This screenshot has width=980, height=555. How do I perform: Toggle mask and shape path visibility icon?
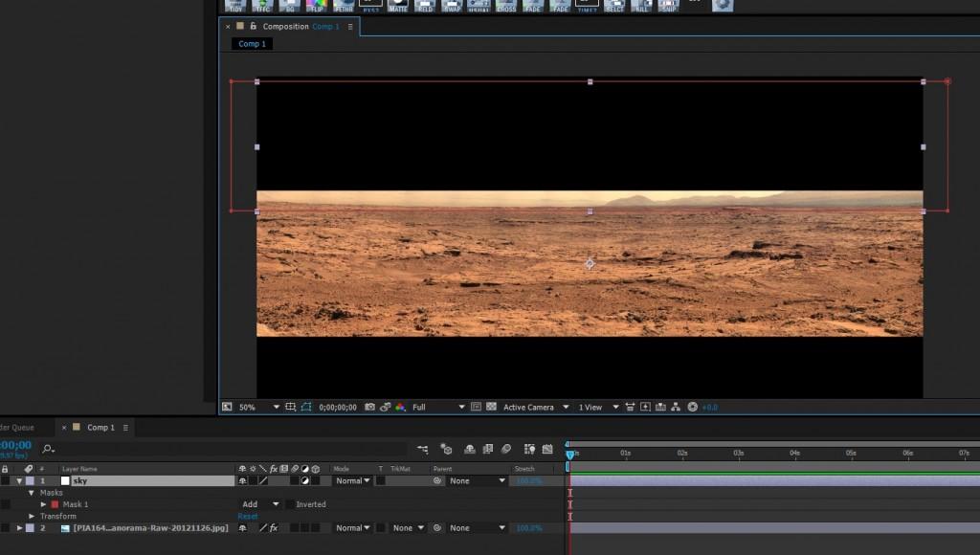[306, 407]
